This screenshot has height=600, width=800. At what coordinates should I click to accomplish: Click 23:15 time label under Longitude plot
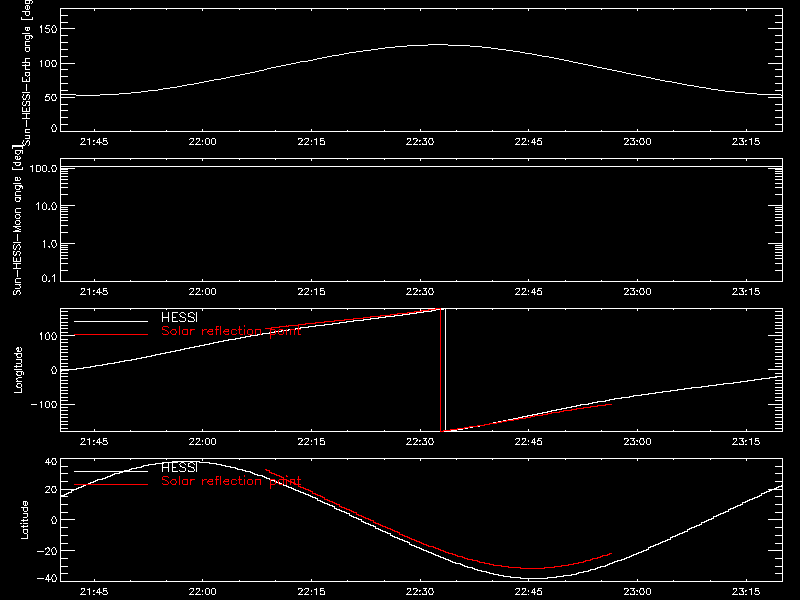(x=746, y=441)
